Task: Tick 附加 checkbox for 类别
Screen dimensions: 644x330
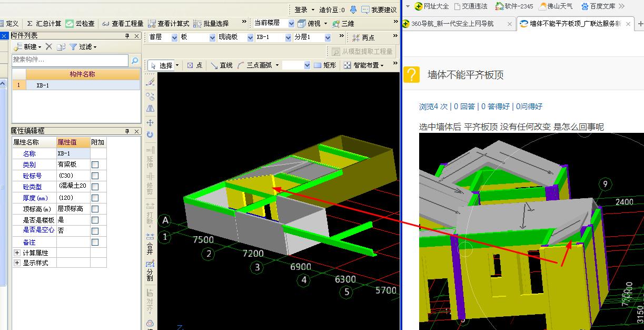Action: pos(95,164)
